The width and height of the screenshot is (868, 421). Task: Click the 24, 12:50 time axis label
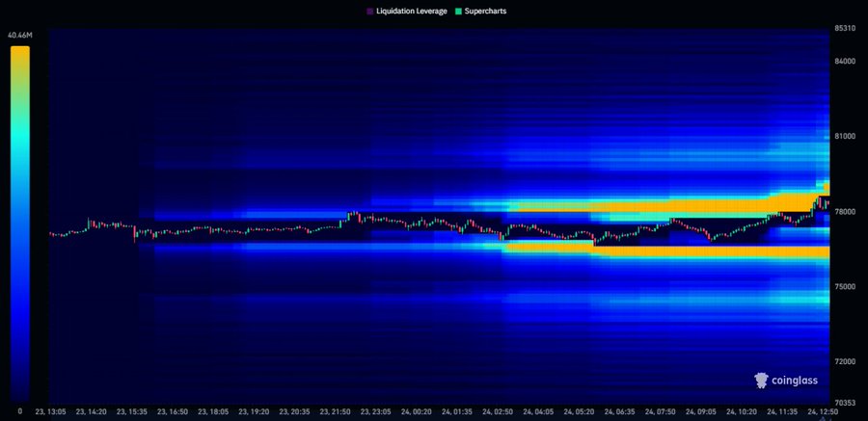tap(822, 412)
